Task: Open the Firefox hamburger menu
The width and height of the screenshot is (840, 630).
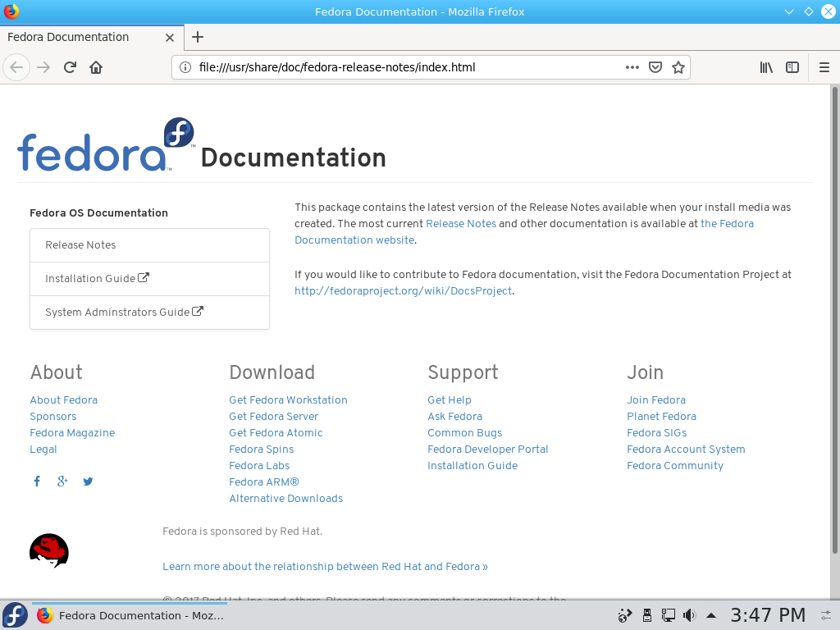Action: 824,67
